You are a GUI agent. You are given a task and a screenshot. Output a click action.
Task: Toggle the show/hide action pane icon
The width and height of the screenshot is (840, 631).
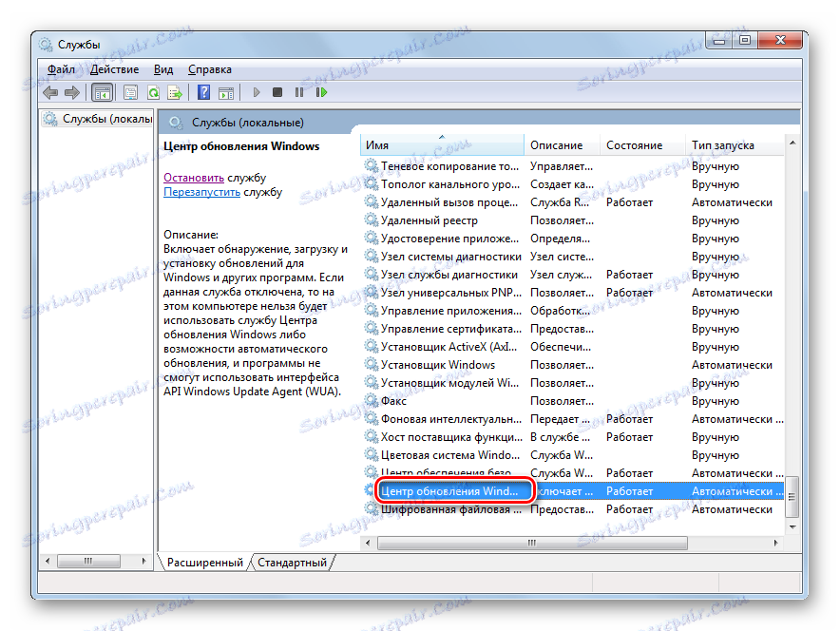[x=226, y=93]
